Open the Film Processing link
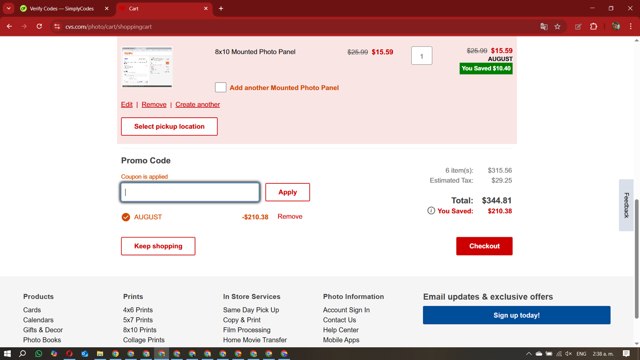 click(x=247, y=330)
